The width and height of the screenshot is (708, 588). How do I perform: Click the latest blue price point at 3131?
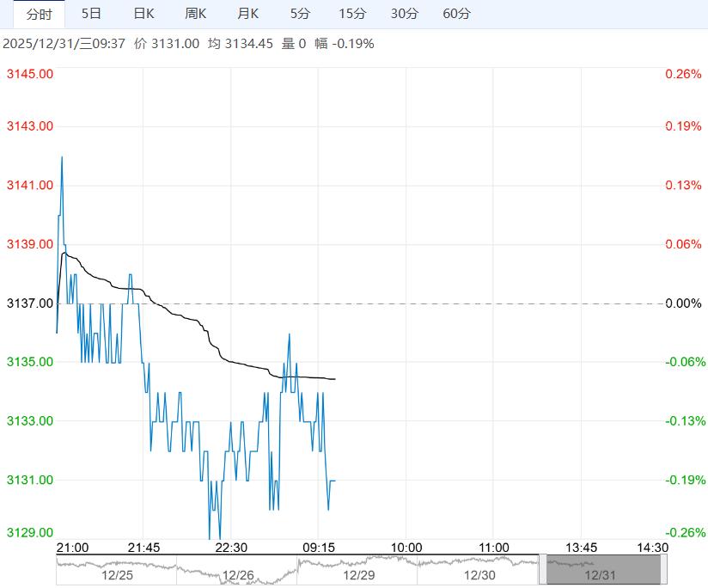(333, 481)
